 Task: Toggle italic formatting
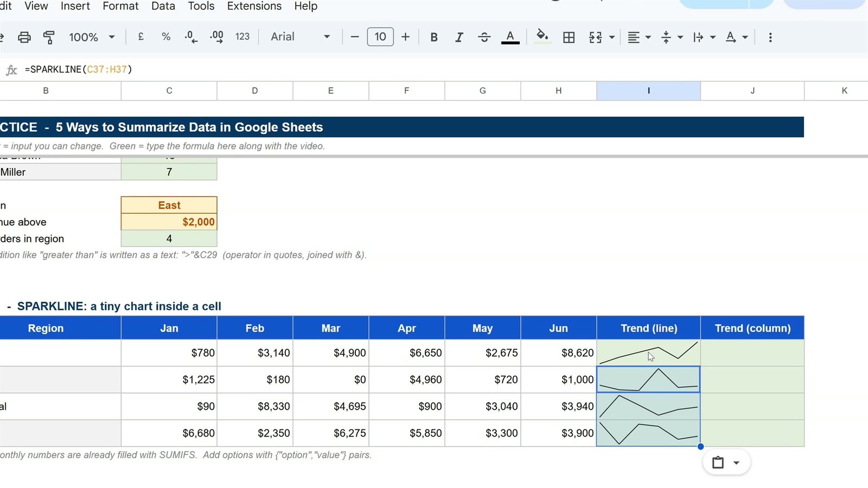click(459, 37)
